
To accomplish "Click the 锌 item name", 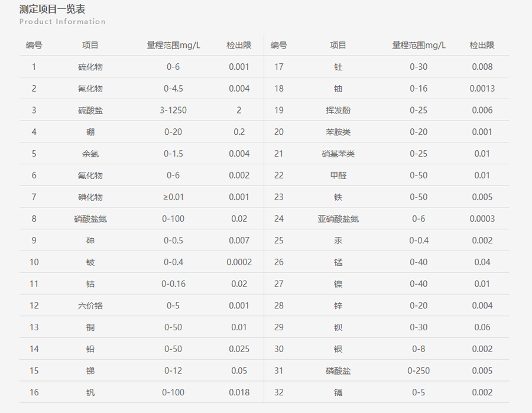I will (338, 305).
